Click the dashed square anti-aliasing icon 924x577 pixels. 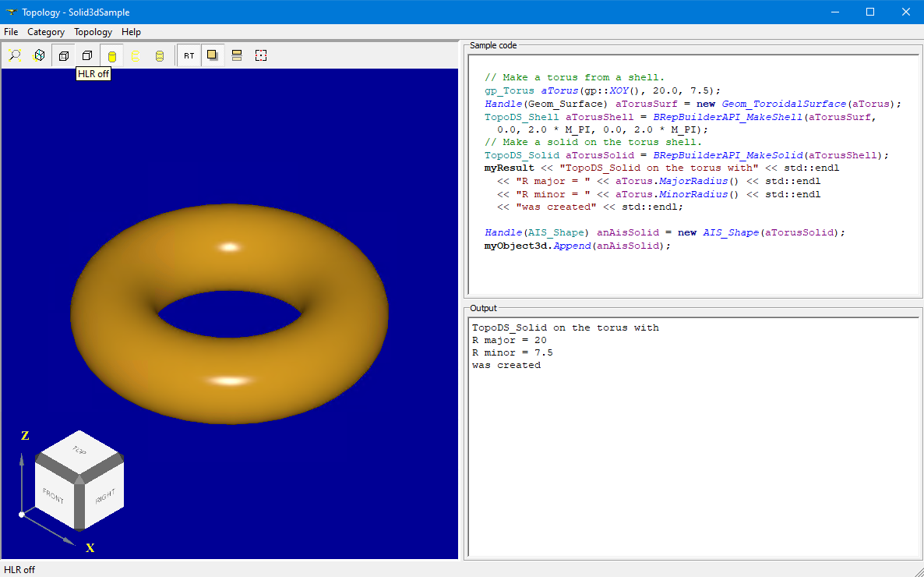point(261,56)
